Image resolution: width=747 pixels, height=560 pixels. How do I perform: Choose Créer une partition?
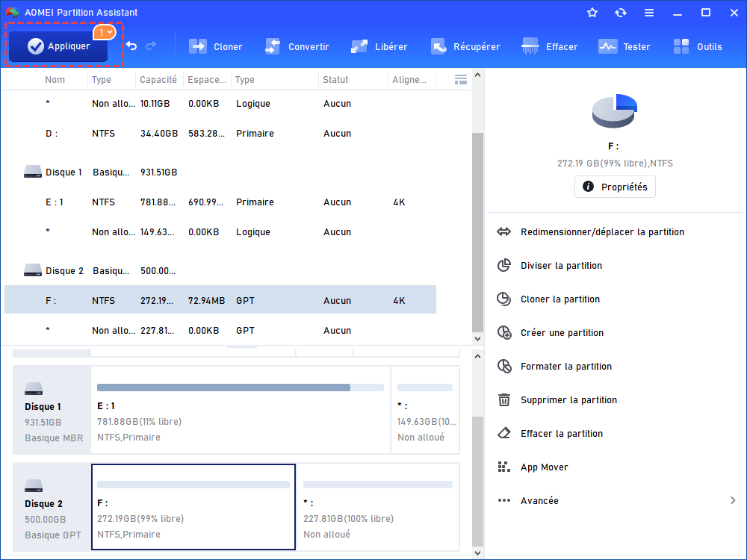[550, 332]
